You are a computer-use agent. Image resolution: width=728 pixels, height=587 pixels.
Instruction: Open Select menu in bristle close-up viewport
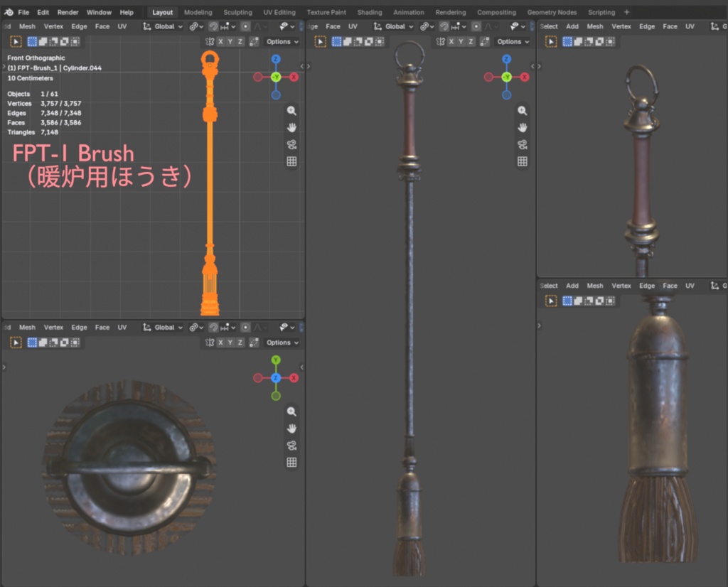pos(549,286)
